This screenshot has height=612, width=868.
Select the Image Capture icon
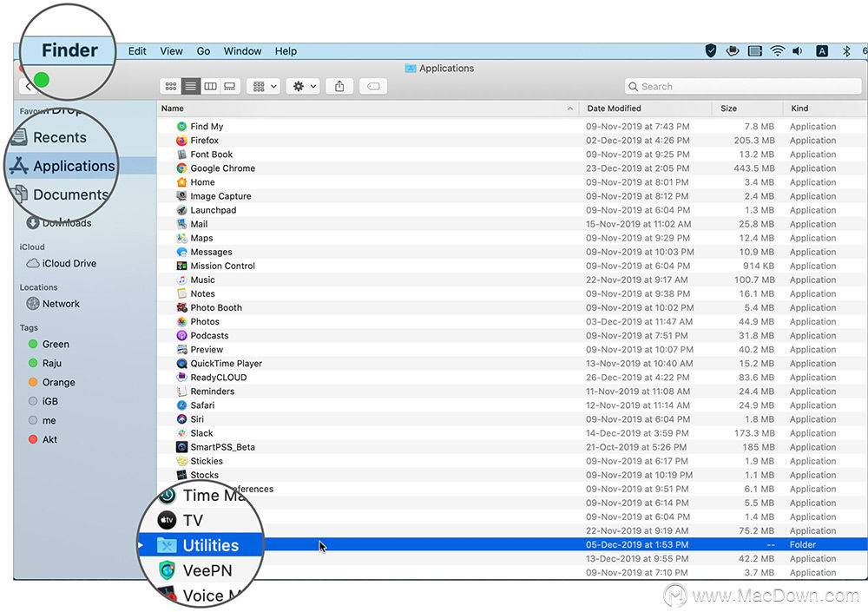(x=181, y=195)
